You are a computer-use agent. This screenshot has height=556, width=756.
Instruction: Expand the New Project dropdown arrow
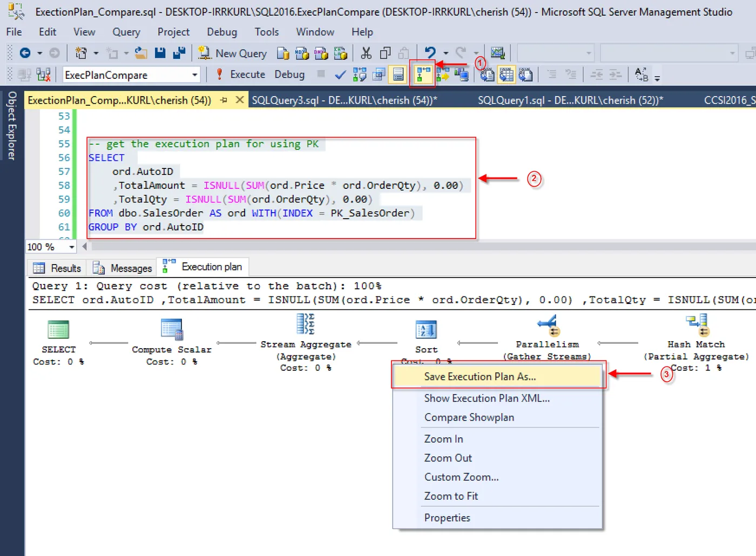click(96, 53)
